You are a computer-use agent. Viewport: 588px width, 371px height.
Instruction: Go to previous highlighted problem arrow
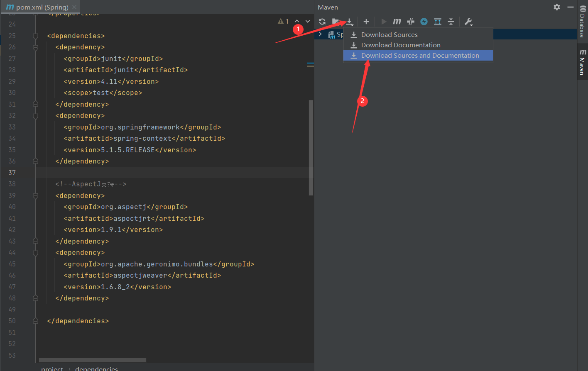297,21
